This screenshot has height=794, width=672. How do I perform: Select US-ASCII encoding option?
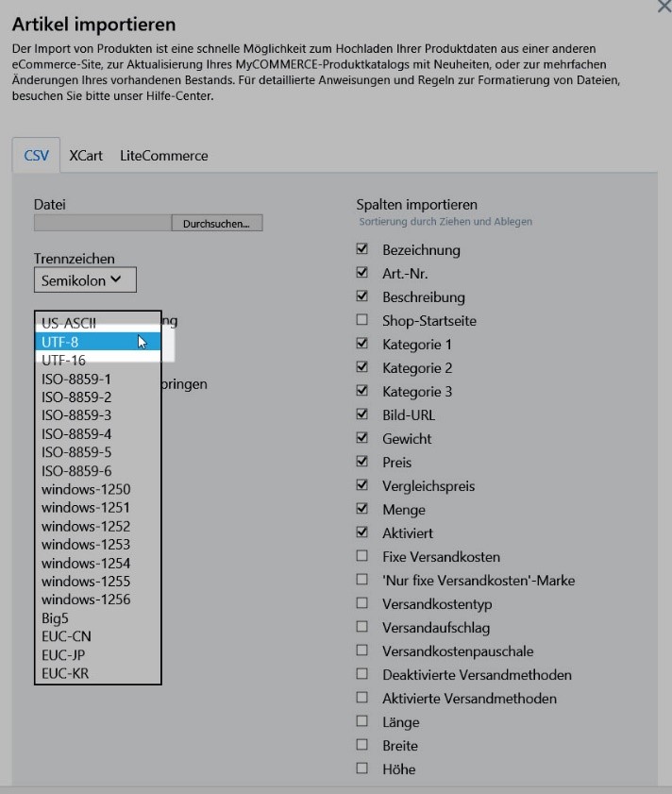98,323
